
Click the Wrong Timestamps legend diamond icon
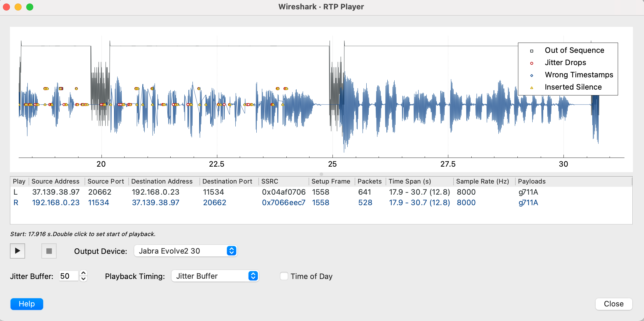pos(532,75)
